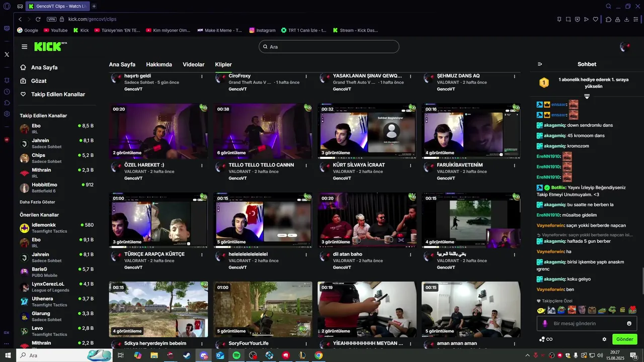644x362 pixels.
Task: Open options for TÜRKÇE ARAPÇA KÜRTÇE clip
Action: coord(202,254)
